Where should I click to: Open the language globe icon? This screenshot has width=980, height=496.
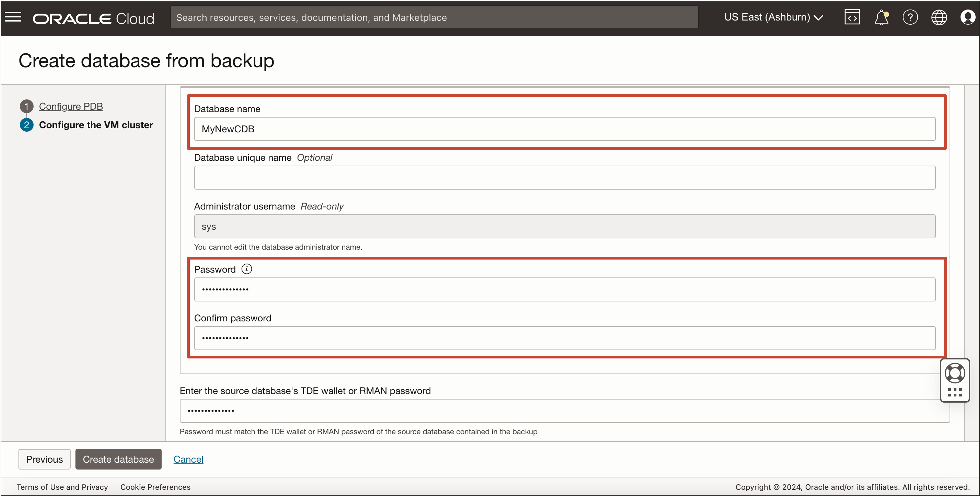pos(939,17)
